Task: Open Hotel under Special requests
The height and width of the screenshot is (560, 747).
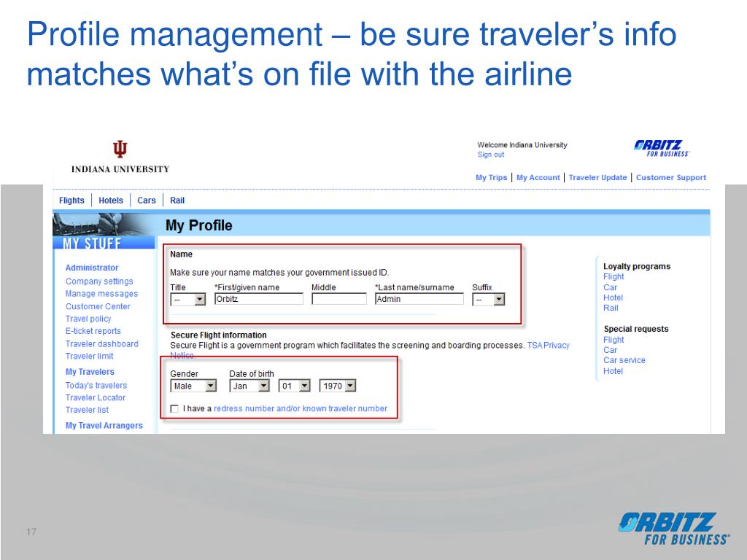Action: click(613, 371)
